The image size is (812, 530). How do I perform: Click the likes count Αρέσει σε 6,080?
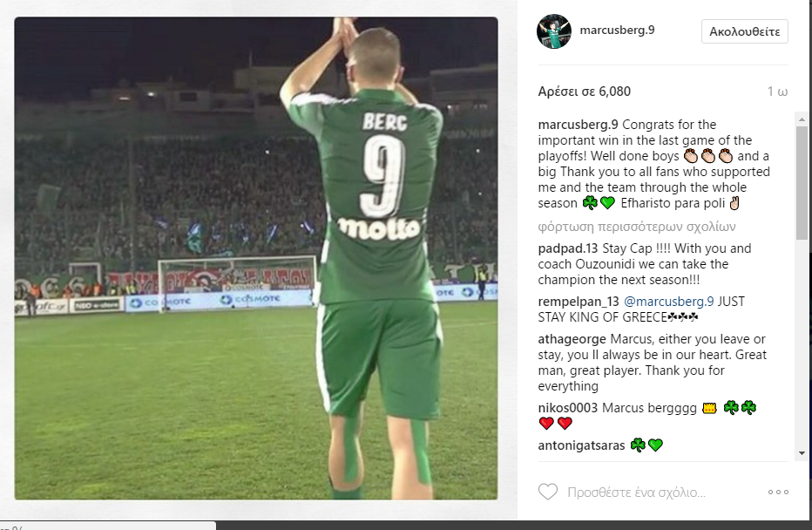[584, 92]
